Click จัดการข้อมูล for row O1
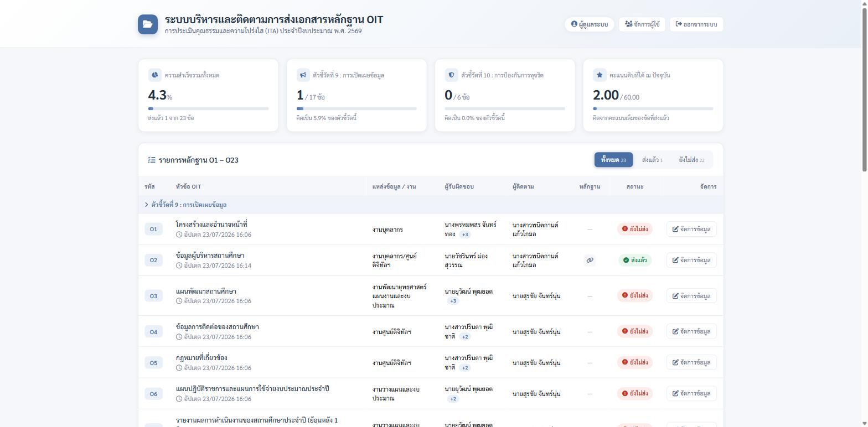The image size is (868, 427). 691,229
